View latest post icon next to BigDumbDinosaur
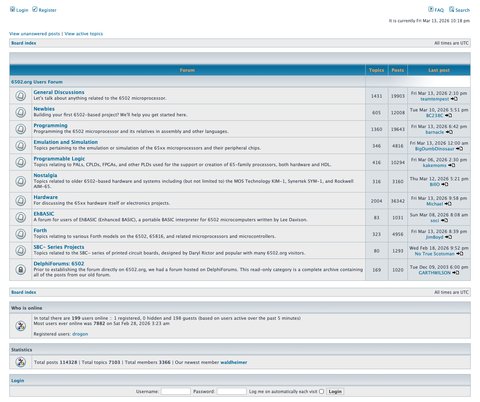 tap(459, 149)
